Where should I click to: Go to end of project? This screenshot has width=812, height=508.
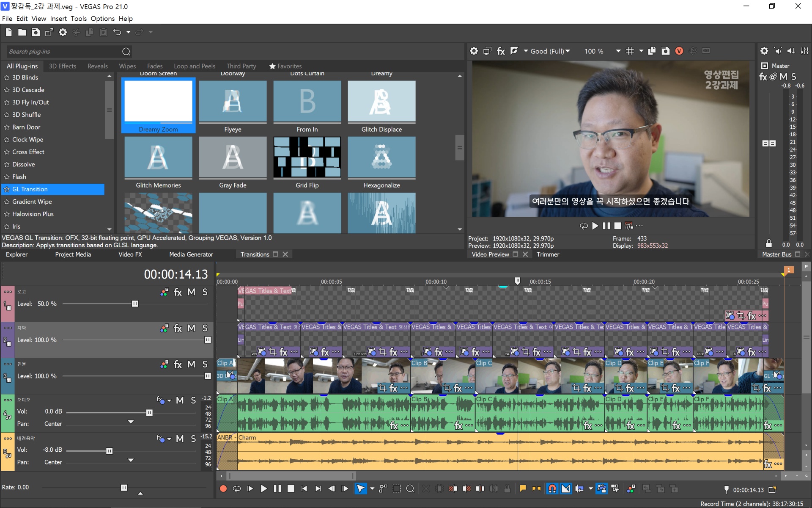[x=318, y=489]
